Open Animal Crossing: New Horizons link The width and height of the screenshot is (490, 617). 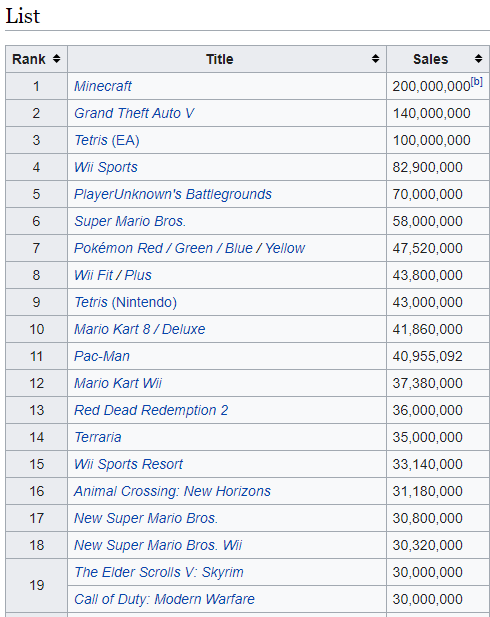(x=172, y=491)
